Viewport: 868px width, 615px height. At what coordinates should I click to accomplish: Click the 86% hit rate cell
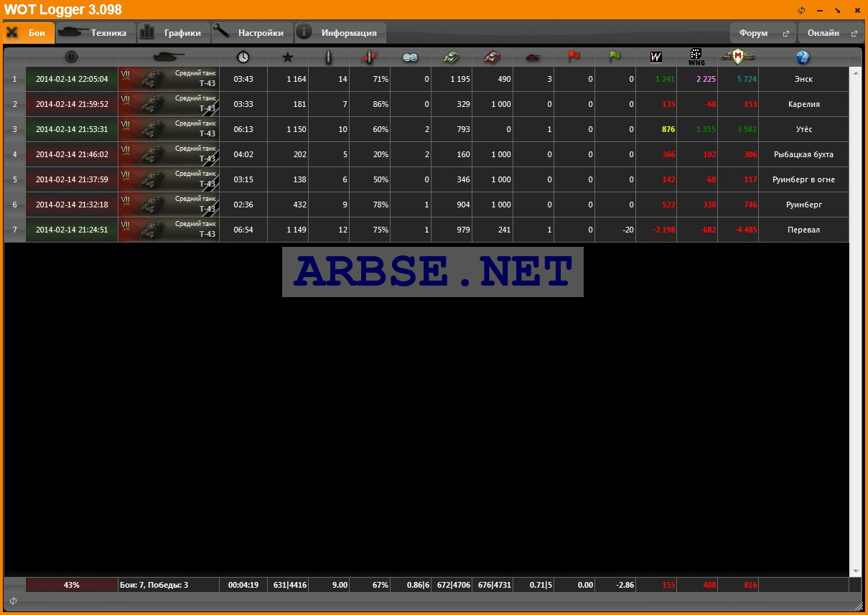(370, 104)
